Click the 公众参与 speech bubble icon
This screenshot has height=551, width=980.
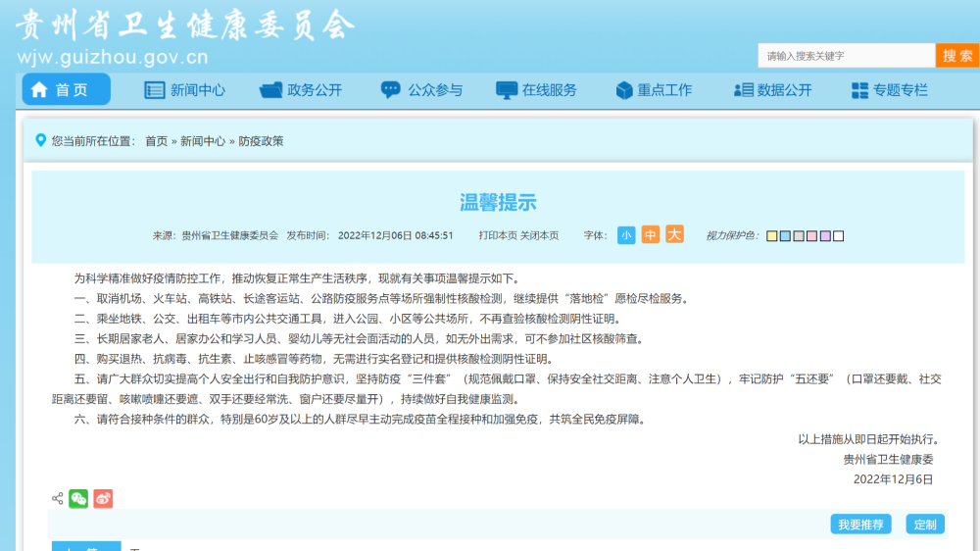tap(391, 90)
